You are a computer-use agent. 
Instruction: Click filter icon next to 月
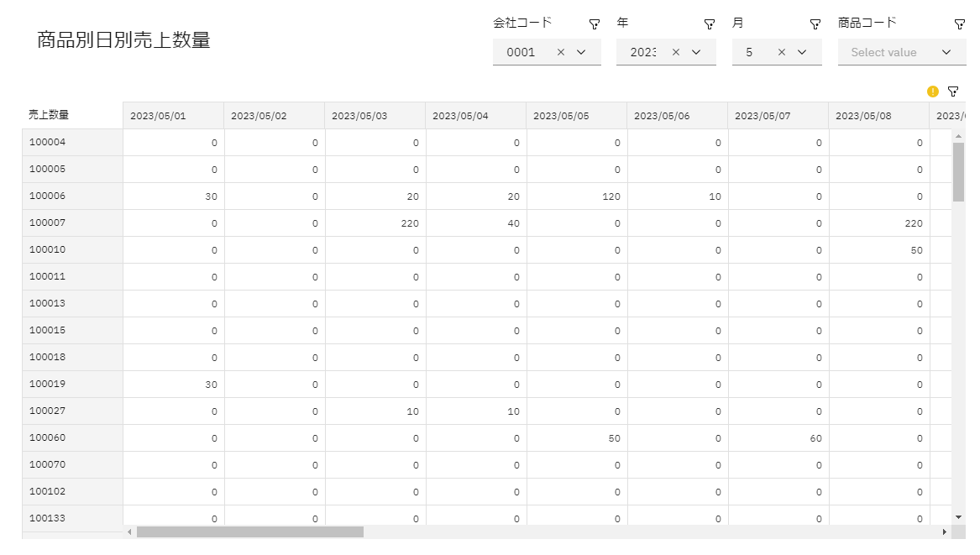pyautogui.click(x=815, y=24)
